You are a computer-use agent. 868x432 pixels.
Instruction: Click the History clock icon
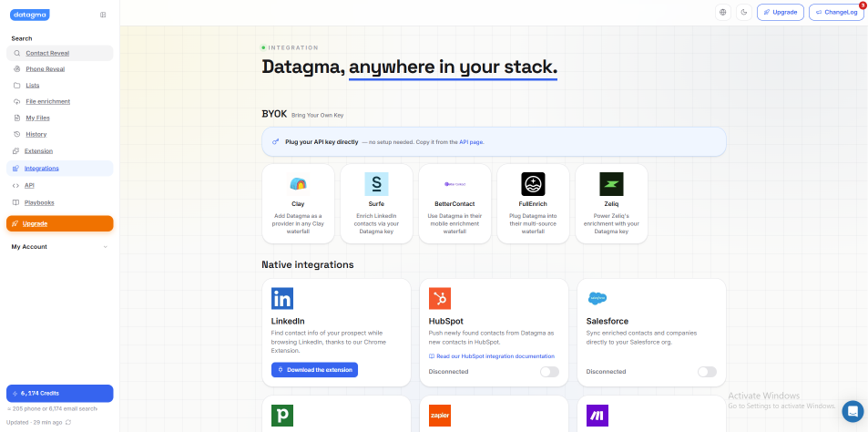pyautogui.click(x=17, y=134)
